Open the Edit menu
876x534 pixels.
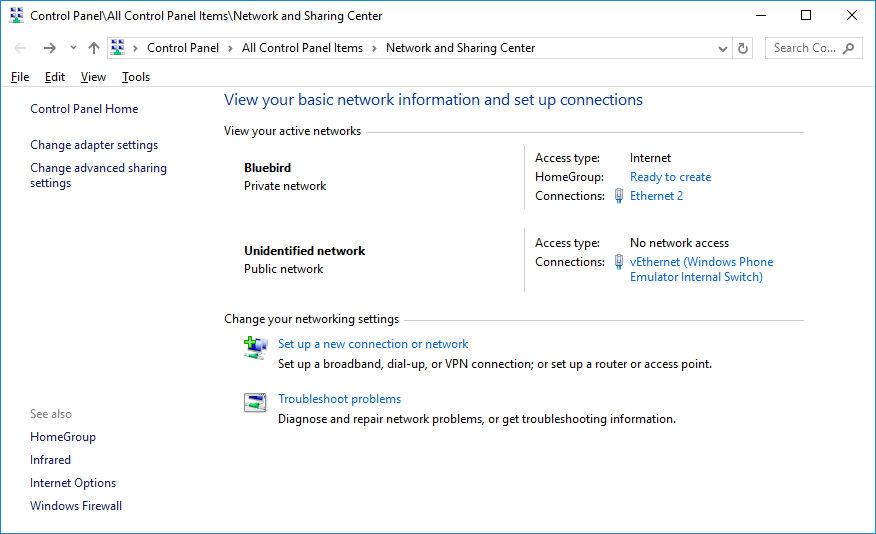click(55, 77)
